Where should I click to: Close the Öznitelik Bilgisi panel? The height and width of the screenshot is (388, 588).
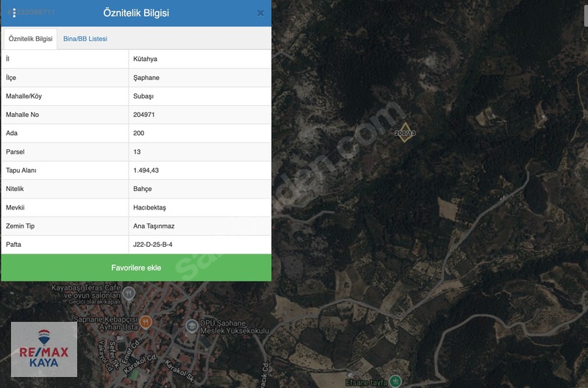[260, 13]
